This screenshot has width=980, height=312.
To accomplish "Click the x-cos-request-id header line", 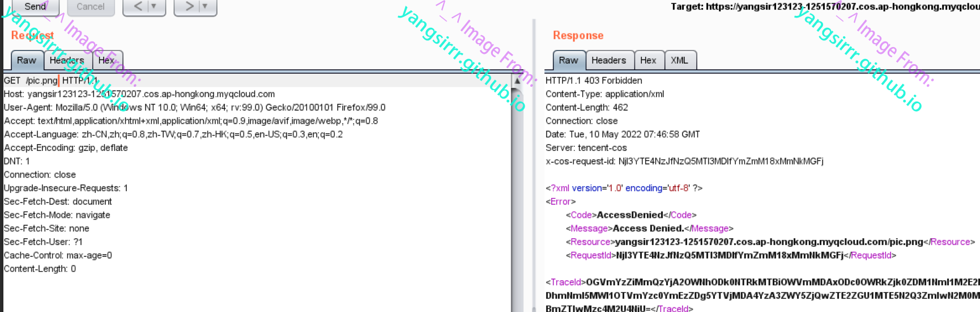I will 684,162.
